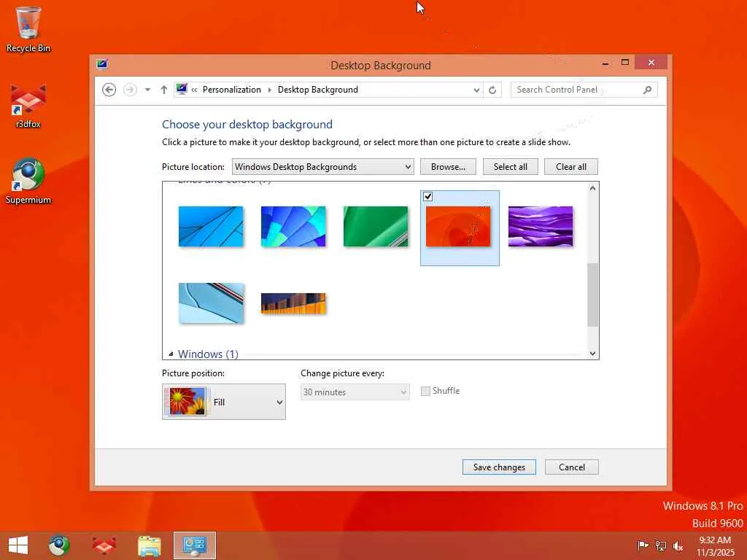This screenshot has width=747, height=560.
Task: Select the light blue lines wallpaper
Action: 211,226
